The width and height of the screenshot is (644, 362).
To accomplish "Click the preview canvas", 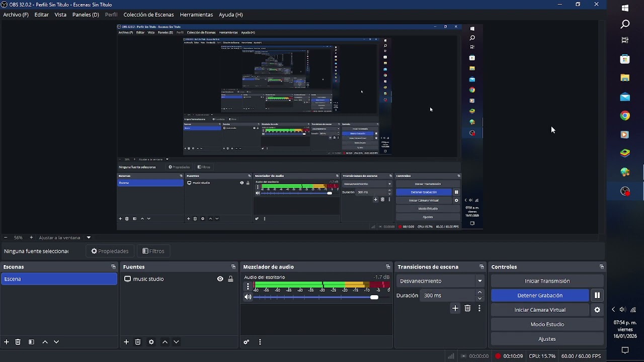I will (x=300, y=127).
